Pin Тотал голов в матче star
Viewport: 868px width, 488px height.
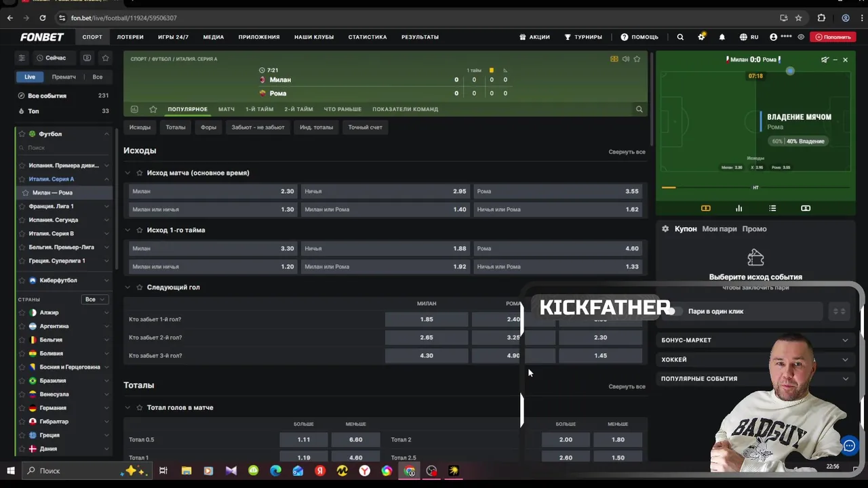tap(140, 407)
